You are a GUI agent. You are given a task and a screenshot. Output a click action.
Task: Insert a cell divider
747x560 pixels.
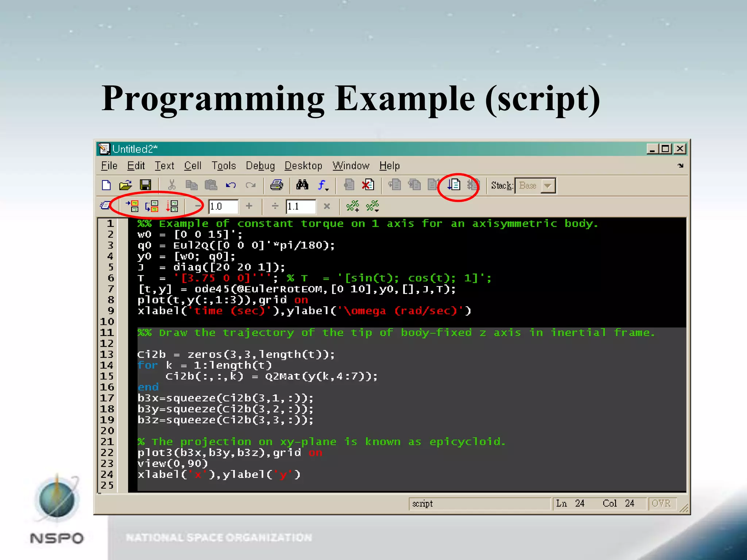(x=353, y=206)
